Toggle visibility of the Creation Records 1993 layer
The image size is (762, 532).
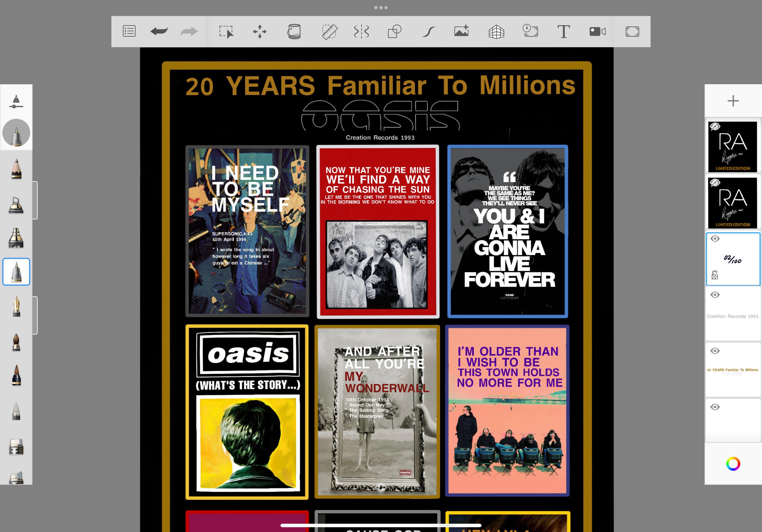pyautogui.click(x=715, y=295)
